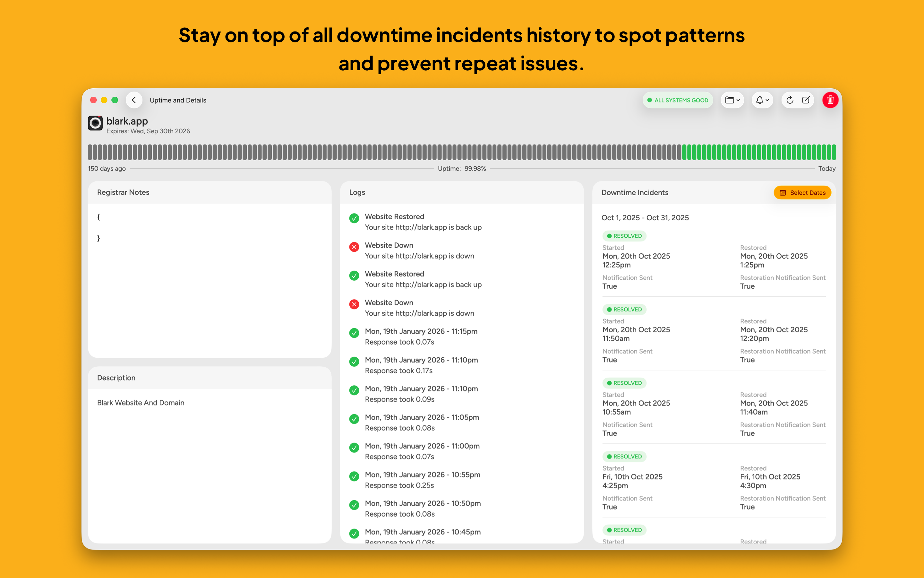Click RESOLVED badge for 12:25pm incident
The width and height of the screenshot is (924, 578).
[624, 236]
